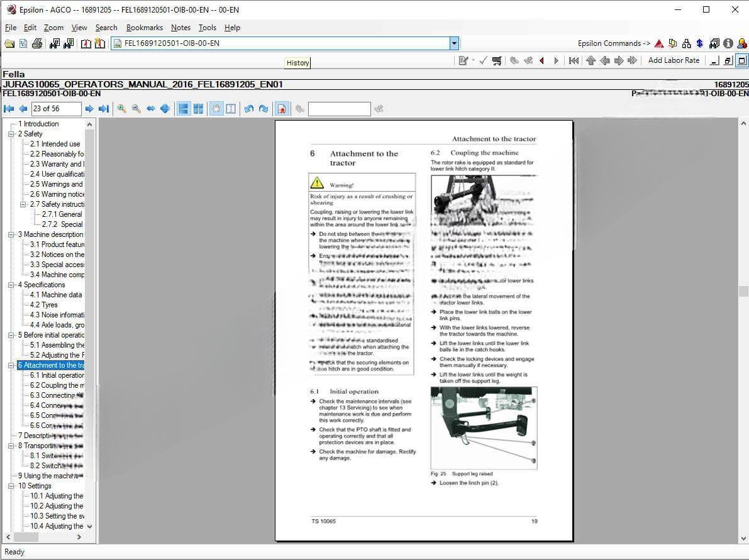This screenshot has width=749, height=560.
Task: Click the rotate counterclockwise icon
Action: pyautogui.click(x=249, y=109)
